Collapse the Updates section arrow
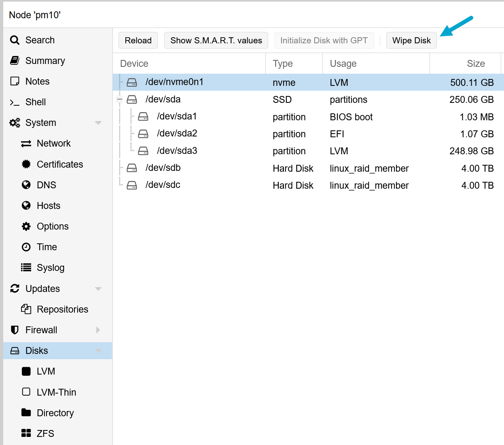Viewport: 504px width, 445px height. coord(98,289)
